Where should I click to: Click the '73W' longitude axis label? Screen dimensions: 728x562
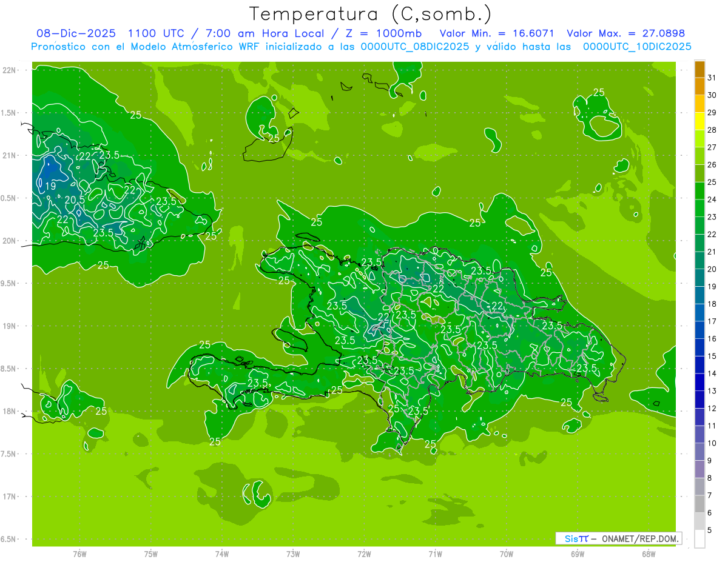(x=293, y=554)
